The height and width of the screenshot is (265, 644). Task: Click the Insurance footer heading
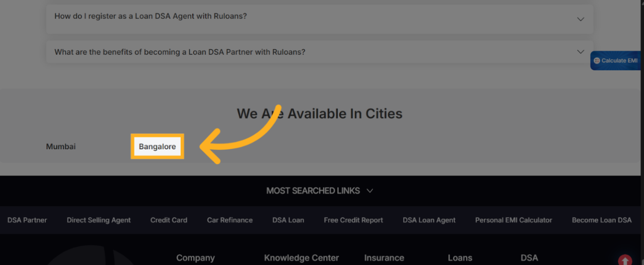click(384, 258)
